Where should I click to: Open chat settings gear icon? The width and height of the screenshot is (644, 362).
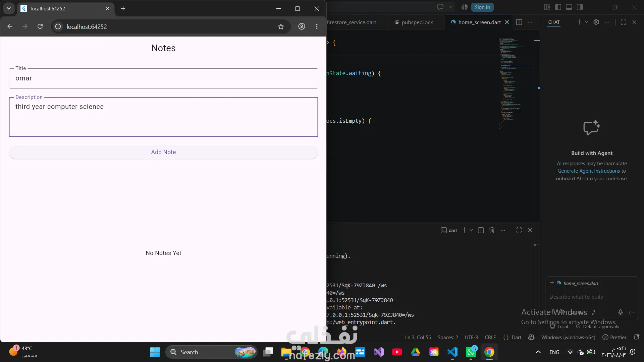click(x=596, y=22)
